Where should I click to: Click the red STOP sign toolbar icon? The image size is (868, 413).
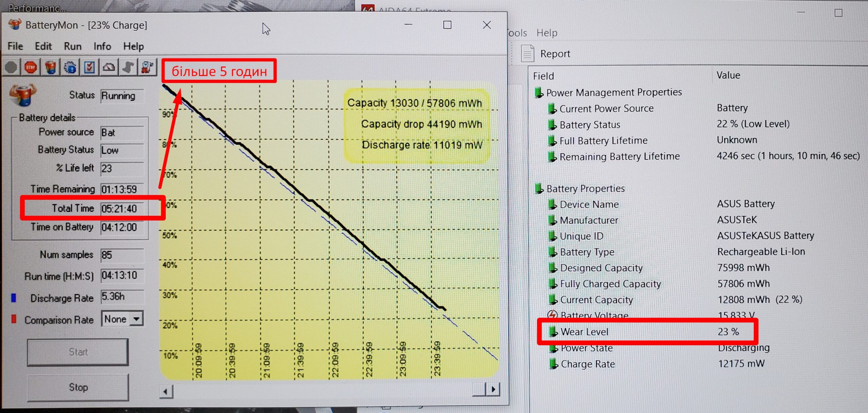tap(31, 67)
